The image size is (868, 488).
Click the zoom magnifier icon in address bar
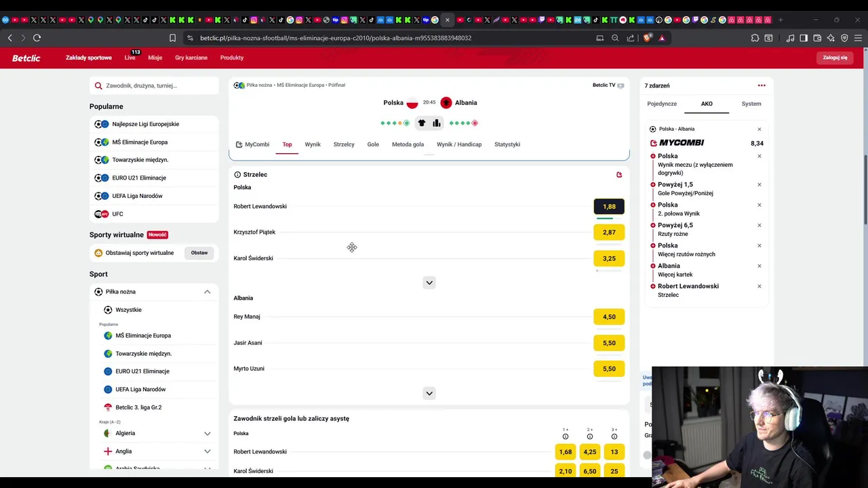[x=615, y=38]
